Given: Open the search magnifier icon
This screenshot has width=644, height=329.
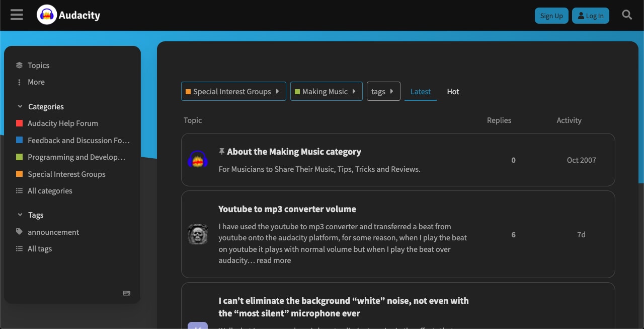Looking at the screenshot, I should coord(627,15).
